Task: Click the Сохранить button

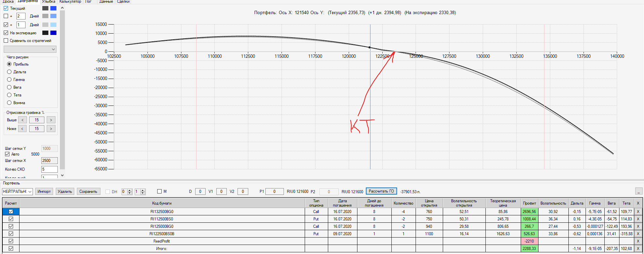Action: coord(88,192)
